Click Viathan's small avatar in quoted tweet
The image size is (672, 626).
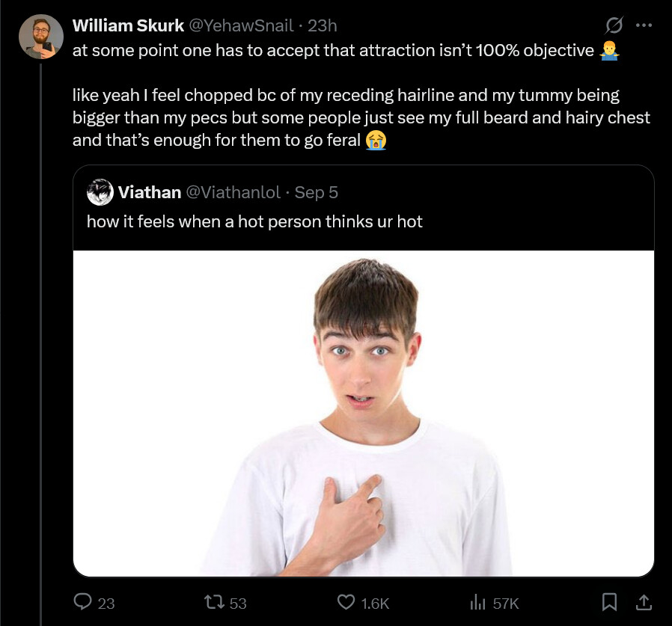click(100, 192)
